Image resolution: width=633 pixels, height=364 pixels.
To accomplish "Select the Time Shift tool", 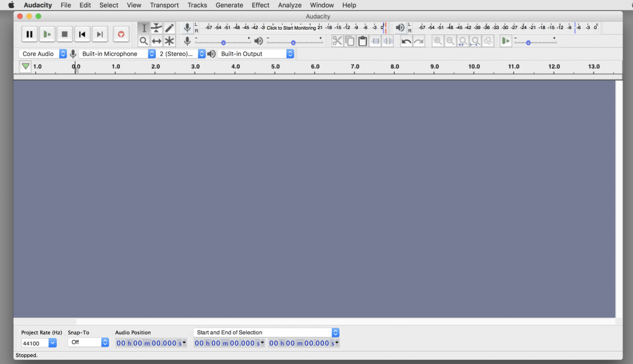I will click(x=156, y=41).
